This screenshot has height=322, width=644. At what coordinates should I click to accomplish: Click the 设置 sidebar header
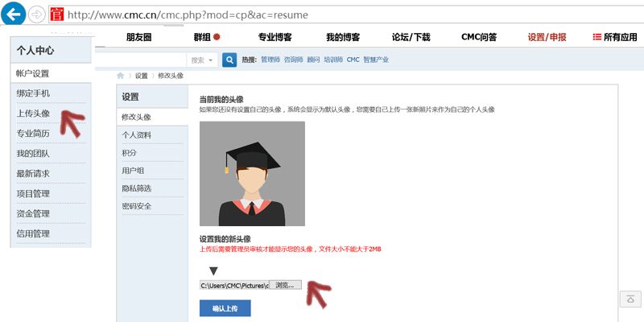[x=152, y=97]
